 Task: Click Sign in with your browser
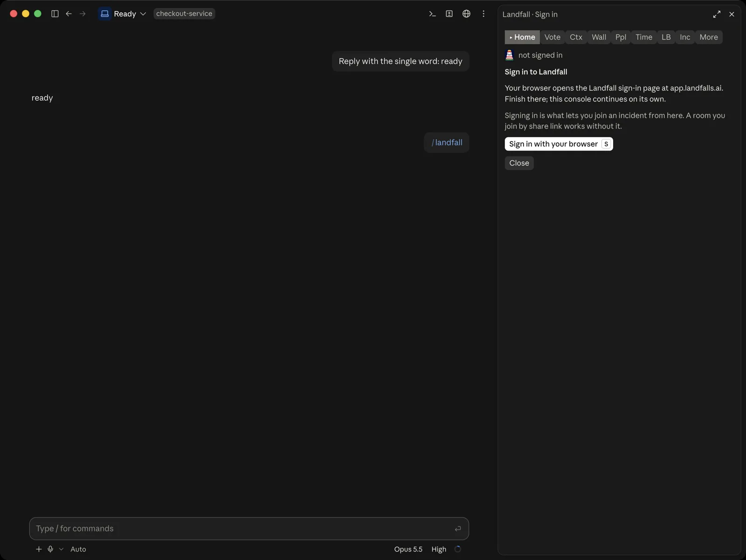click(x=559, y=144)
